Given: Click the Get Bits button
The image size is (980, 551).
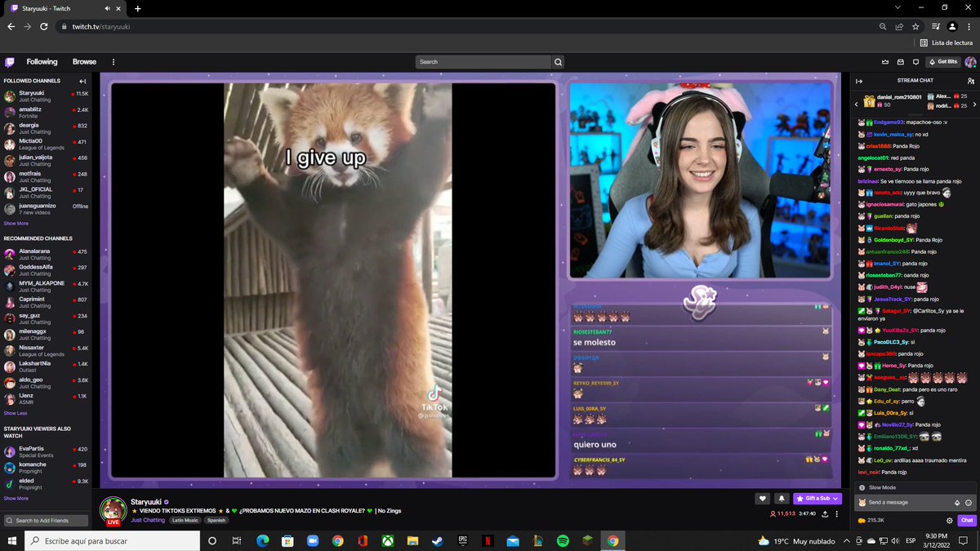Looking at the screenshot, I should point(943,62).
